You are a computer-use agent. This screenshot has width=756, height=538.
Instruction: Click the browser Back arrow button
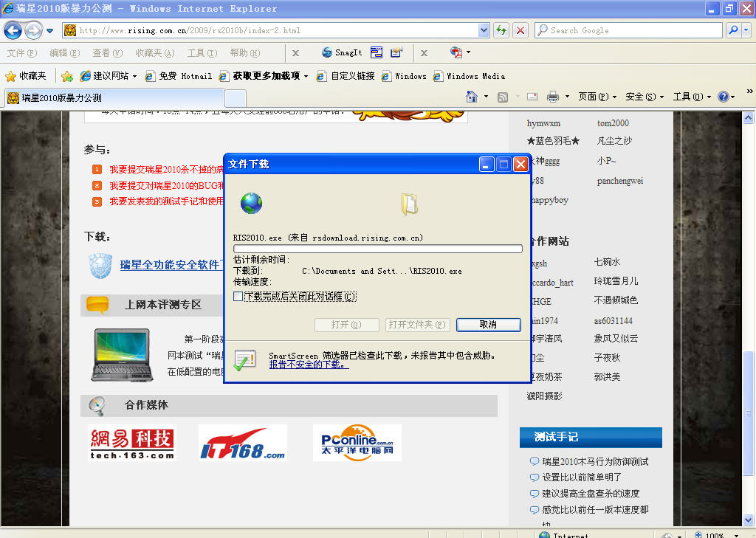13,31
